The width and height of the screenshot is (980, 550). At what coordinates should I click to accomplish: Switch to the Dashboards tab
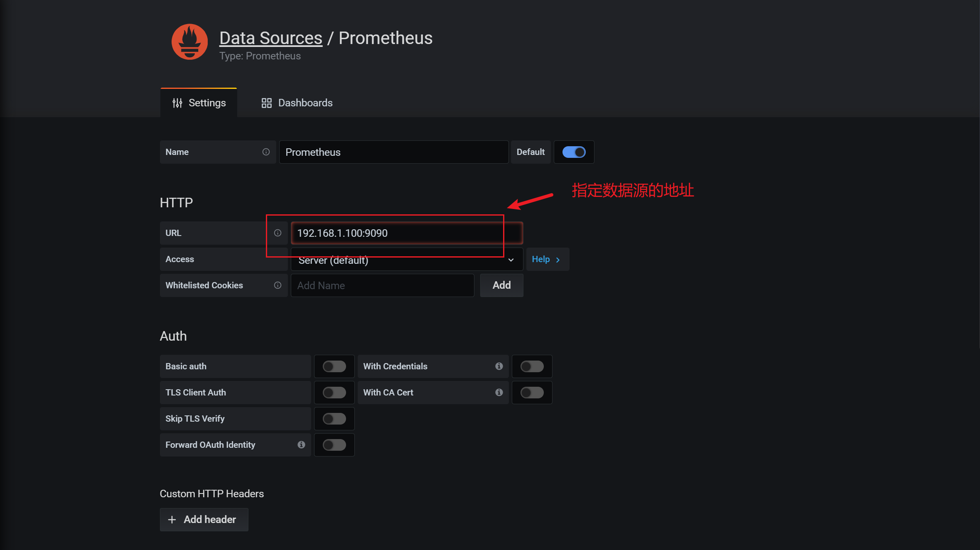coord(297,103)
